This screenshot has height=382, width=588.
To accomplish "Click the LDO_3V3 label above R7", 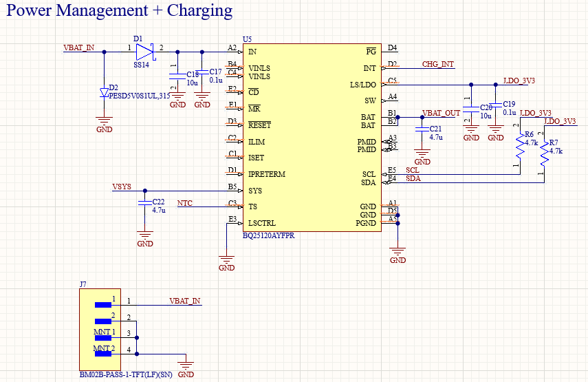I will click(560, 121).
